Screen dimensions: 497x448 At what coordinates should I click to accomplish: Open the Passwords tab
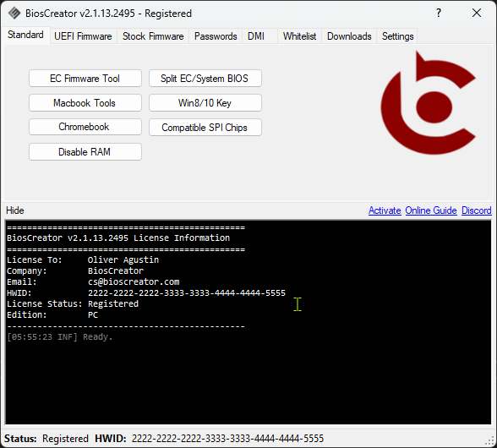(x=216, y=36)
